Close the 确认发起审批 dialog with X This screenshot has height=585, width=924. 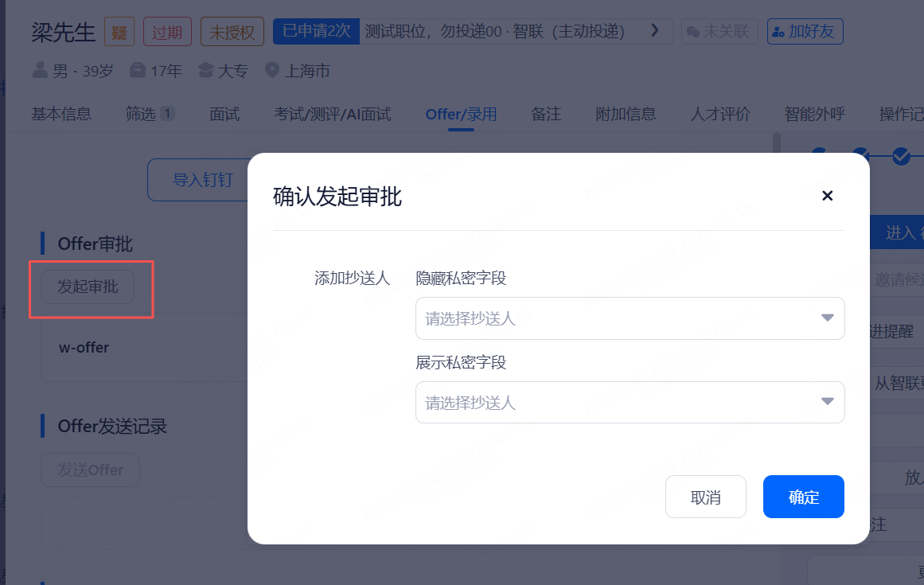pyautogui.click(x=827, y=196)
